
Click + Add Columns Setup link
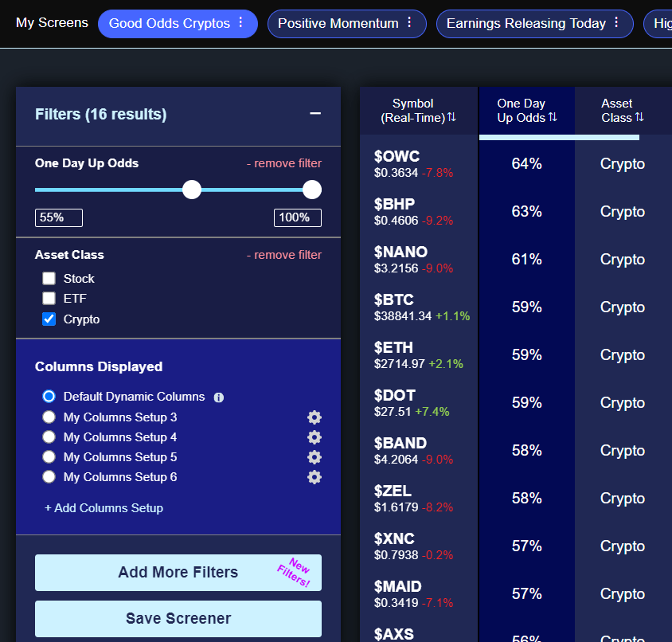[x=104, y=507]
